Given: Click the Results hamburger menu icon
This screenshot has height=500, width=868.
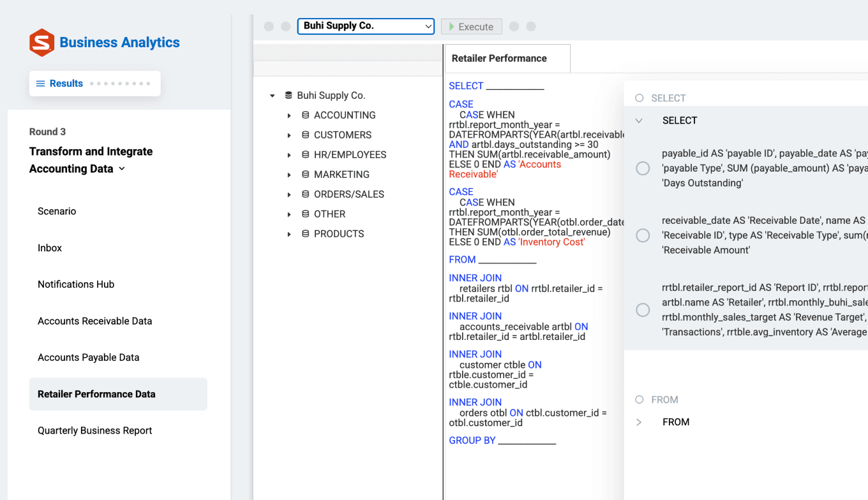Looking at the screenshot, I should coord(40,84).
